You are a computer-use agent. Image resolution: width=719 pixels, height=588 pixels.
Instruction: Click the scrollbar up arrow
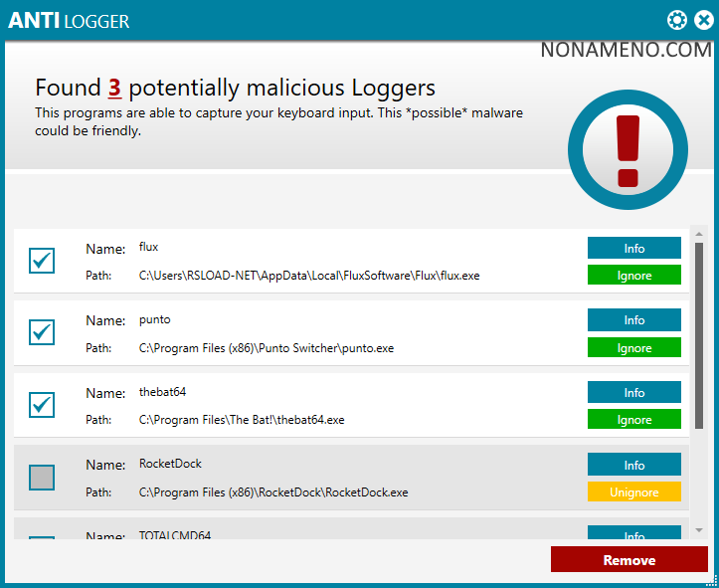click(699, 235)
